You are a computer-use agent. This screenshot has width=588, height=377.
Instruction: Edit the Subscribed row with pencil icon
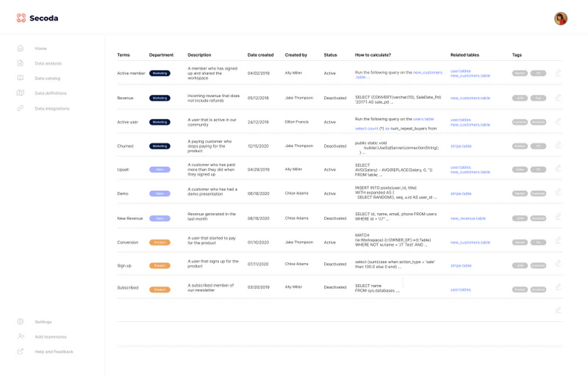558,287
